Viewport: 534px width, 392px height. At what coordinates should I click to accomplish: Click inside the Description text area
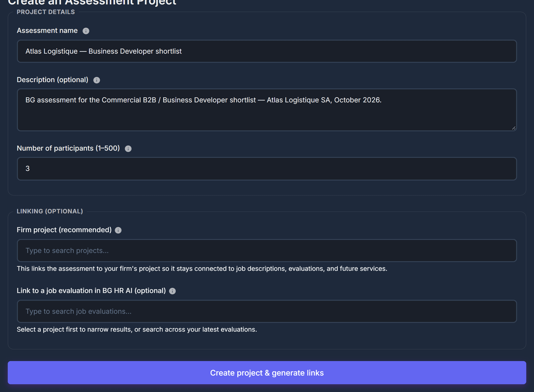click(267, 110)
